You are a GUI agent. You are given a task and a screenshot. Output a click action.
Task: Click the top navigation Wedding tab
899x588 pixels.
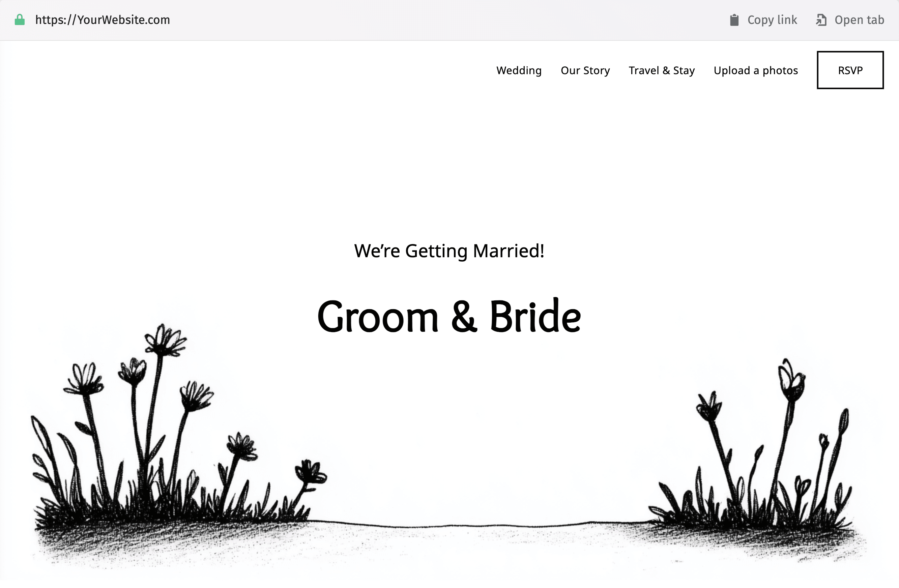click(518, 70)
